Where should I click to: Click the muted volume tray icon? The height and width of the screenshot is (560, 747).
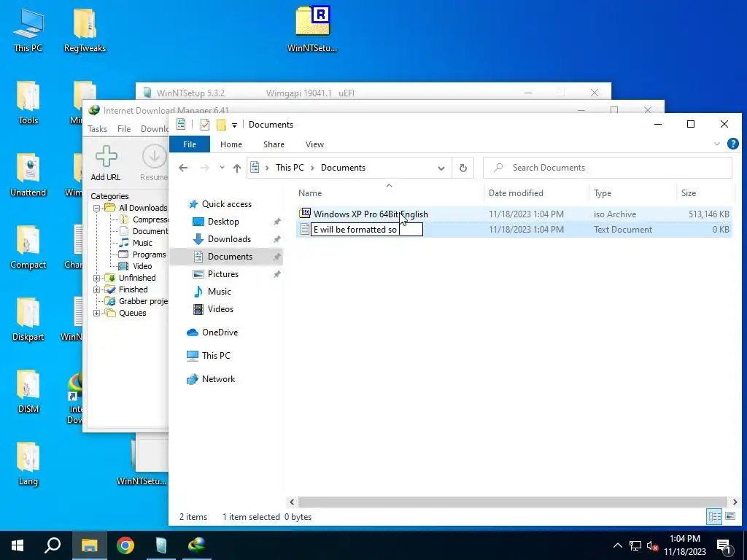click(x=652, y=545)
